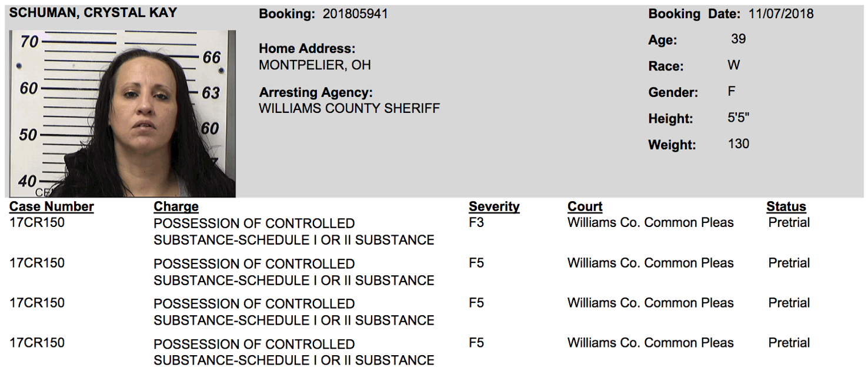The image size is (868, 374).
Task: Select the Case Number column header
Action: click(52, 207)
